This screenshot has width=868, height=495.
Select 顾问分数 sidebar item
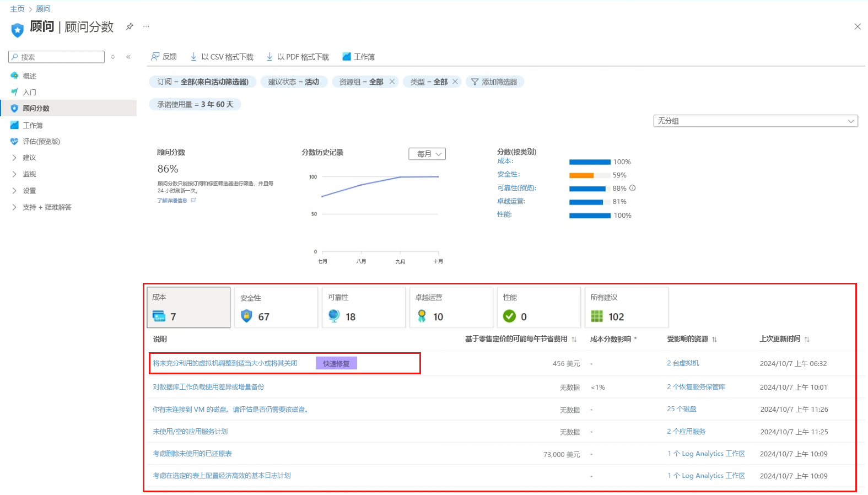[68, 108]
